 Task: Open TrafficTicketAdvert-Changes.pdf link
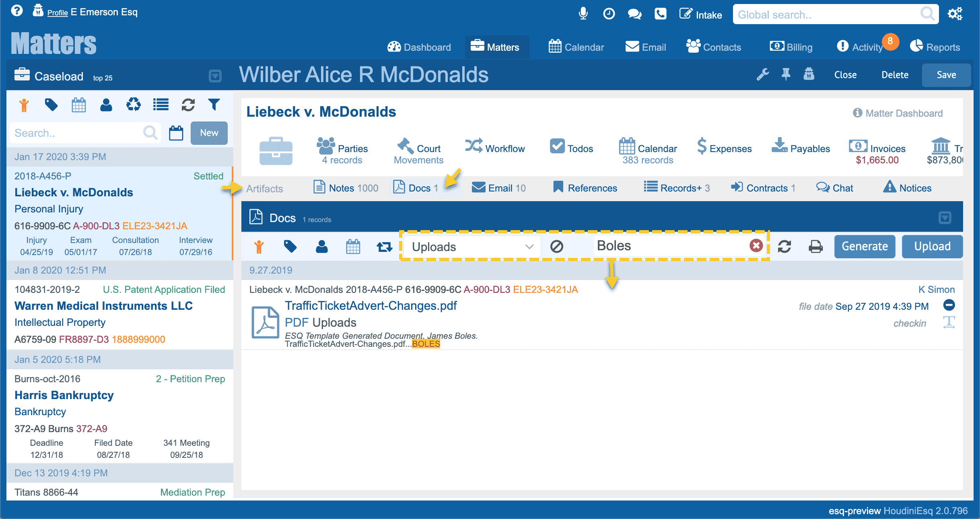pos(371,306)
